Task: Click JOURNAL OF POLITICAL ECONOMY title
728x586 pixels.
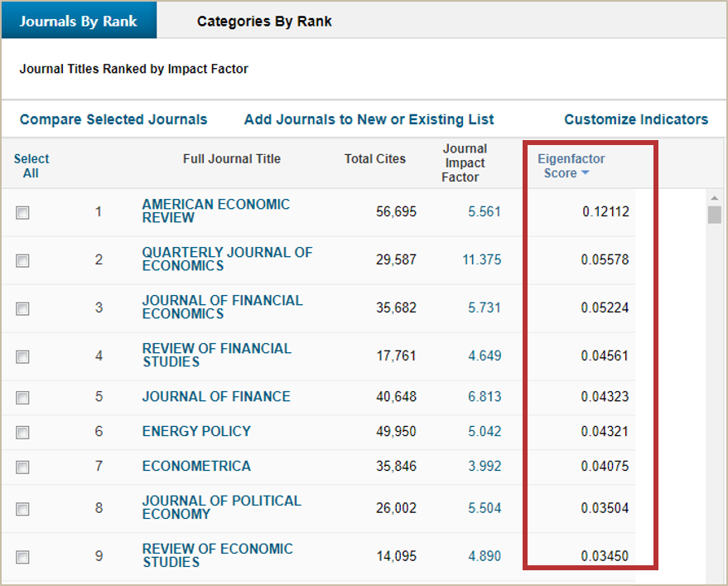Action: (221, 507)
